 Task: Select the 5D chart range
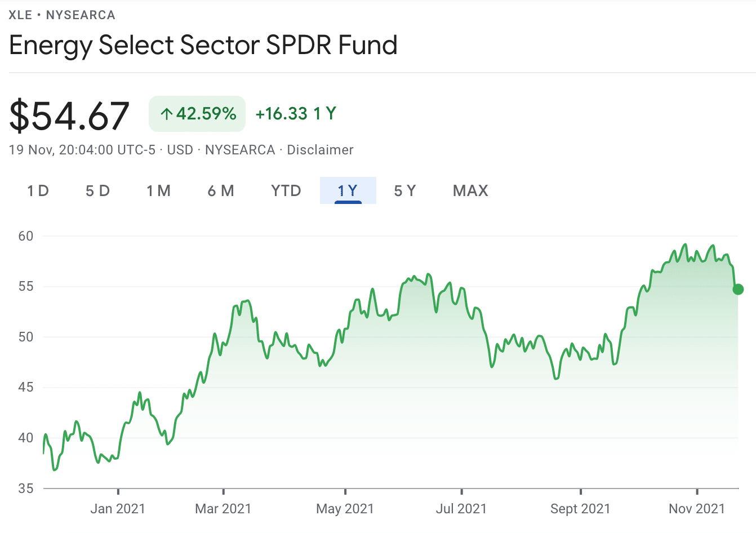(97, 191)
